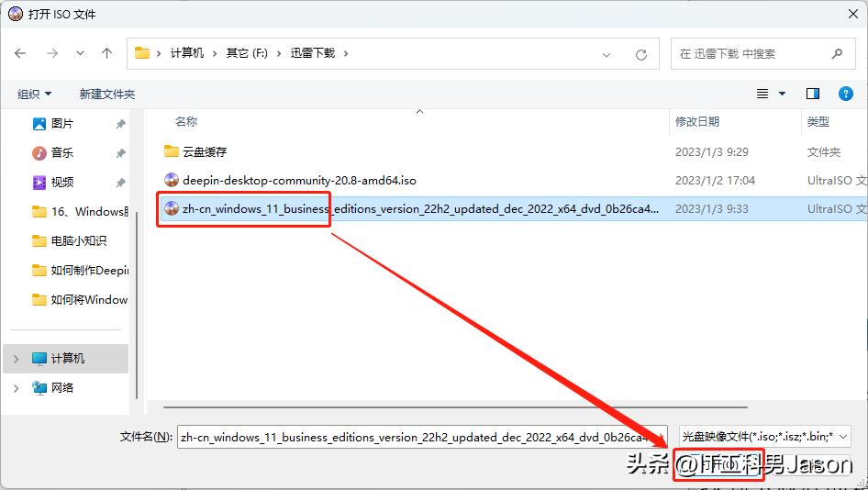Expand chevron after 计算机 breadcrumb
The height and width of the screenshot is (490, 868).
215,54
